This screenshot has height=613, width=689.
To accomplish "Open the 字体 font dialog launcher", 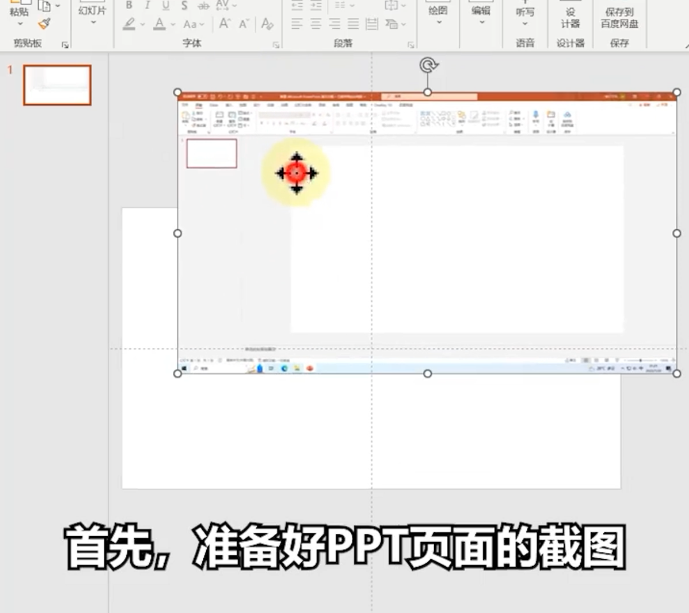I will 276,45.
